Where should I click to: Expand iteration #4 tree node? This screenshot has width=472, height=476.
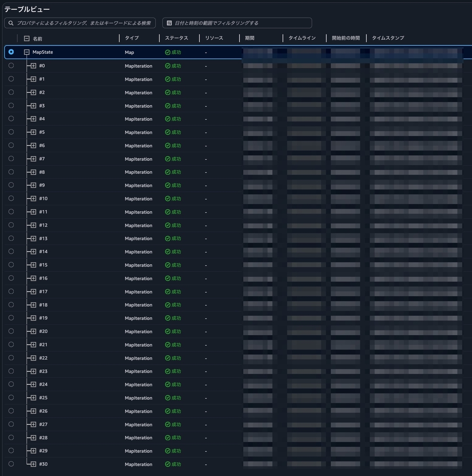(33, 119)
